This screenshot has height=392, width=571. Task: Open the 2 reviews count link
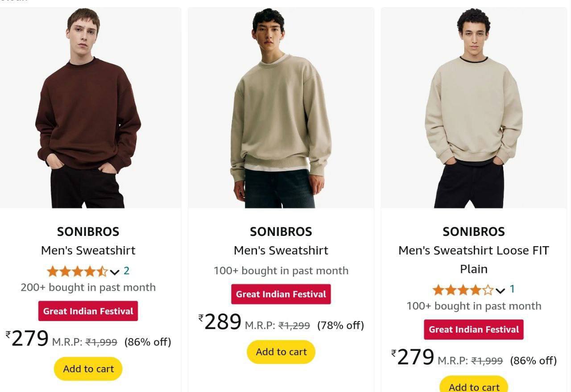point(127,271)
